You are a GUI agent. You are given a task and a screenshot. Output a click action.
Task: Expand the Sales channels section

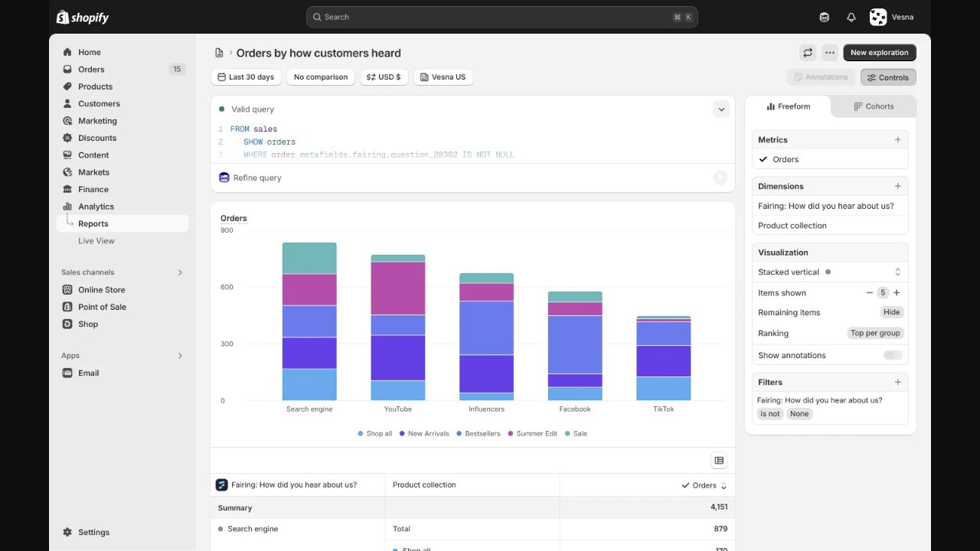click(x=181, y=272)
